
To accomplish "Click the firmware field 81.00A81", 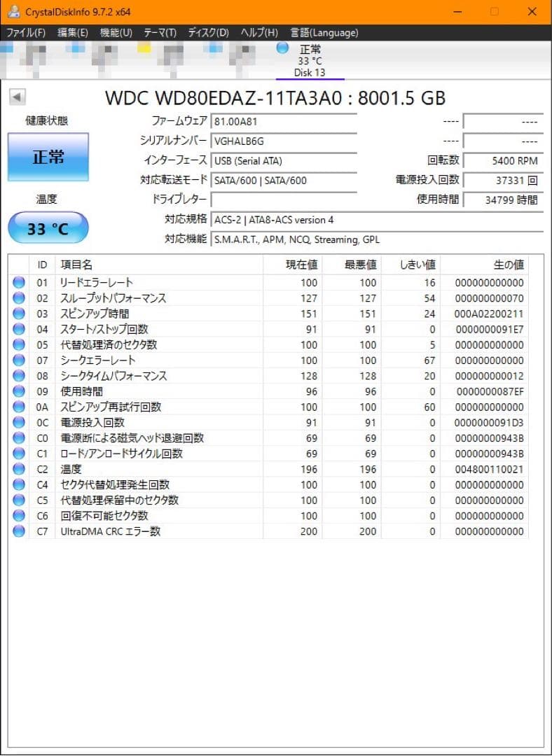I will pos(284,122).
